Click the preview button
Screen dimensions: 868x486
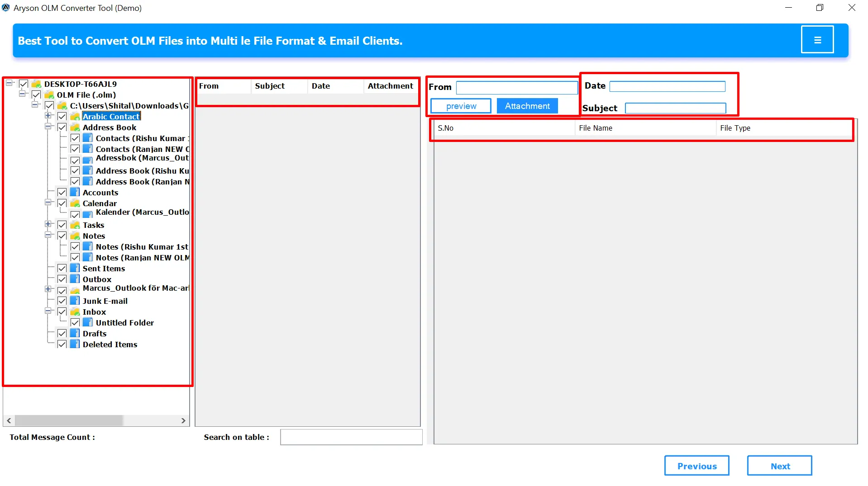461,106
